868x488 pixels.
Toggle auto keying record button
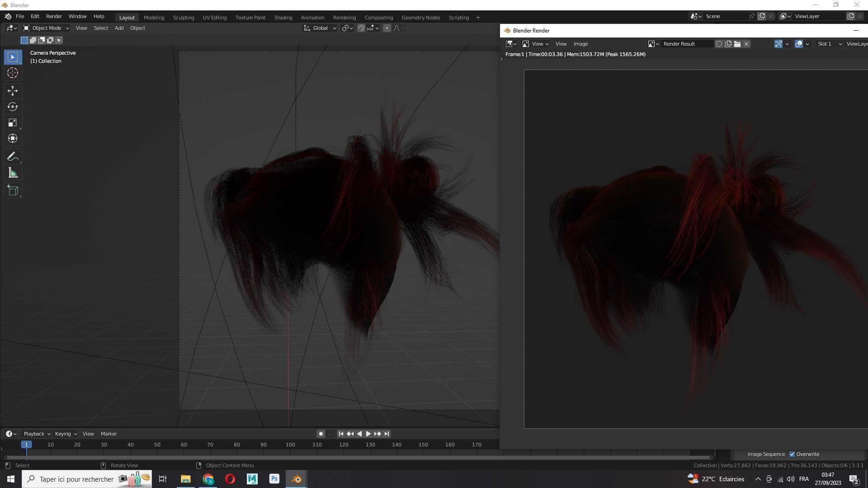321,434
